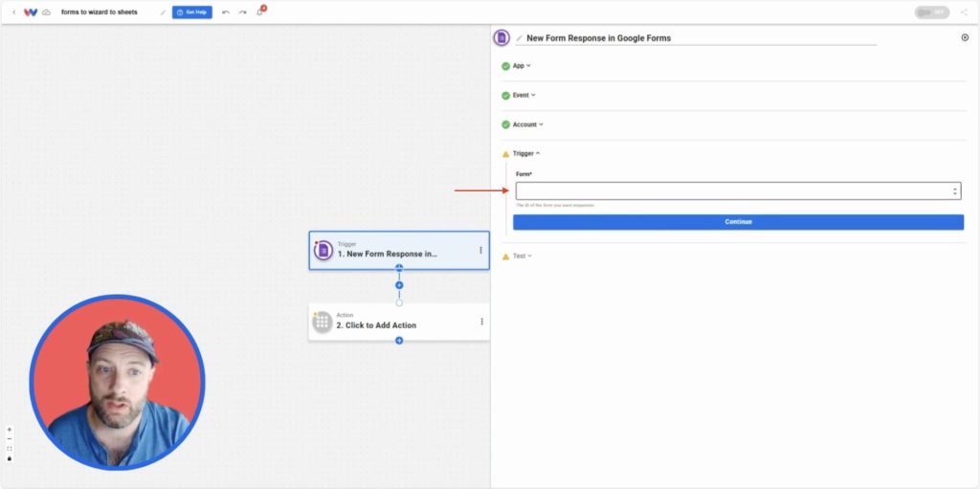Viewport: 980px width, 489px height.
Task: Edit the 'New Form Response in Google Forms' title
Action: pos(599,37)
